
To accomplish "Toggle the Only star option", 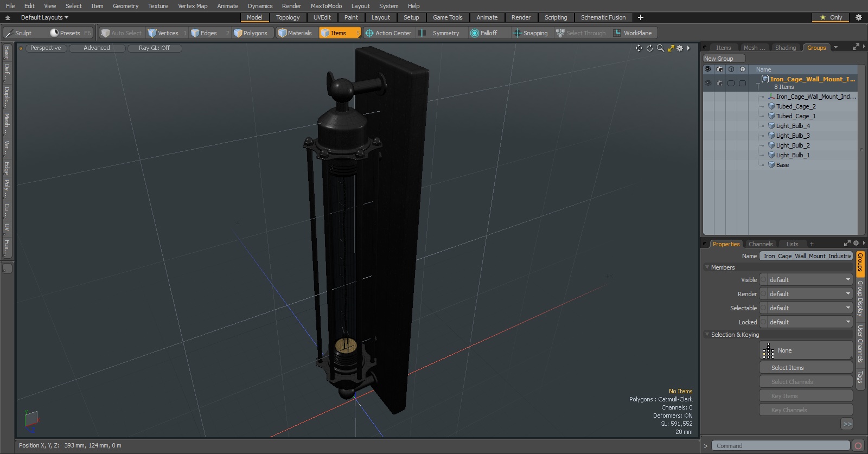I will tap(831, 17).
